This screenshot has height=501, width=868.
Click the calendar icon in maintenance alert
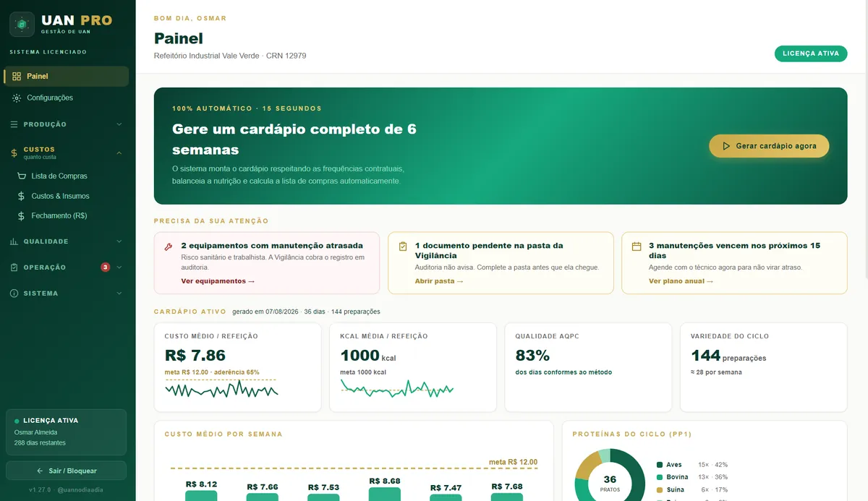(x=637, y=247)
